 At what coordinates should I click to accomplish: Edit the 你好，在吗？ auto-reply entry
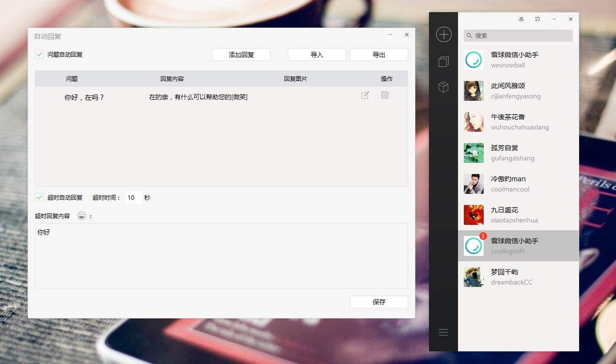click(x=365, y=95)
